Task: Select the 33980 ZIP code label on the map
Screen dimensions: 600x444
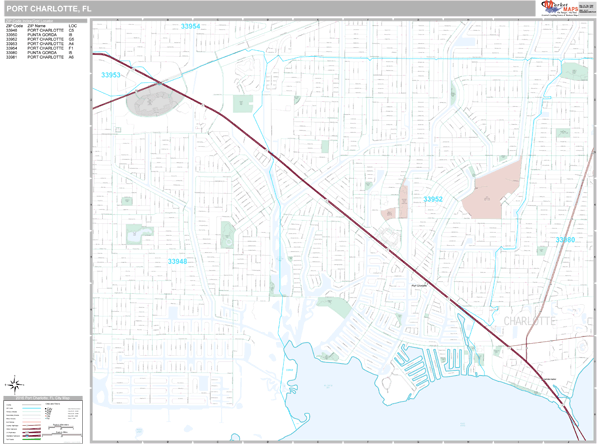Action: click(565, 240)
